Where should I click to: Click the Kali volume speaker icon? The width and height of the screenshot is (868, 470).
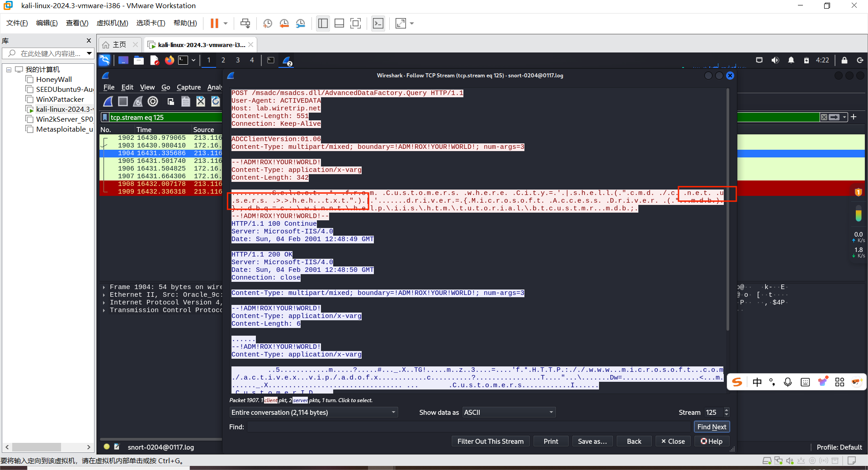pos(775,60)
